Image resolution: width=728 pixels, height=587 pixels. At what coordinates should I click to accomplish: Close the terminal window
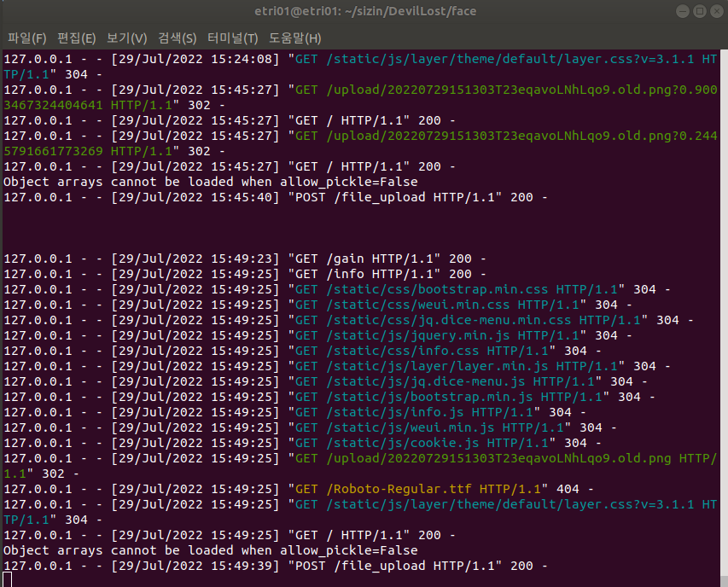coord(718,11)
